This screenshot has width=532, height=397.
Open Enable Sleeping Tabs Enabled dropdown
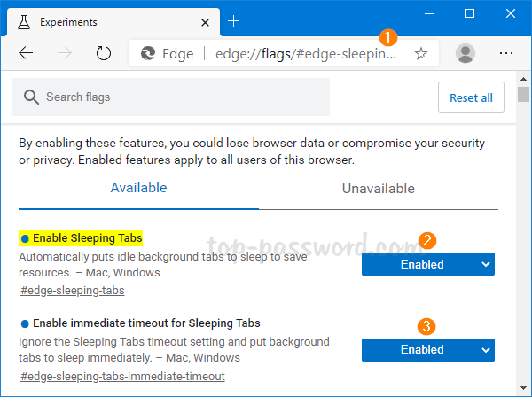tap(427, 264)
